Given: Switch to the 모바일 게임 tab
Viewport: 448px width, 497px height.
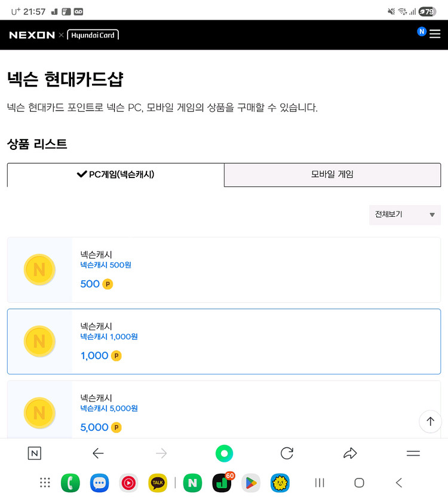Looking at the screenshot, I should (x=332, y=174).
